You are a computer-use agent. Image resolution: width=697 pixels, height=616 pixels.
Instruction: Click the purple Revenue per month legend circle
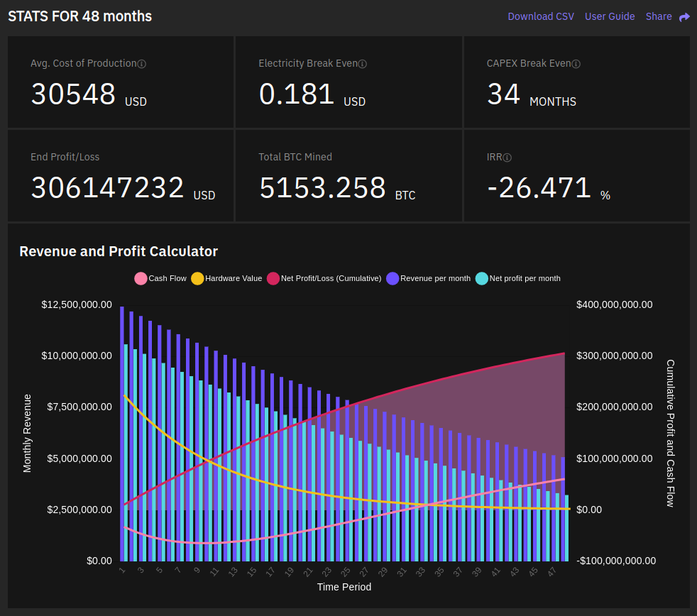click(393, 278)
